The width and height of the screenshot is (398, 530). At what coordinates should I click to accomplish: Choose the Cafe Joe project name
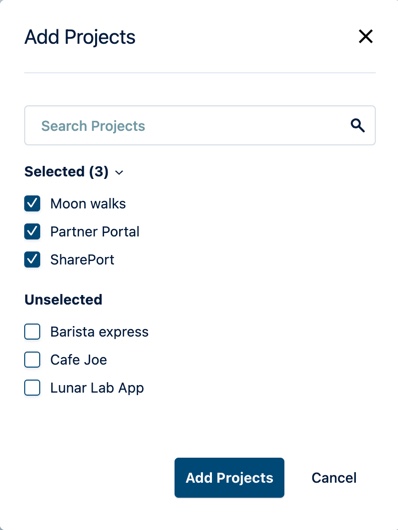click(x=78, y=360)
